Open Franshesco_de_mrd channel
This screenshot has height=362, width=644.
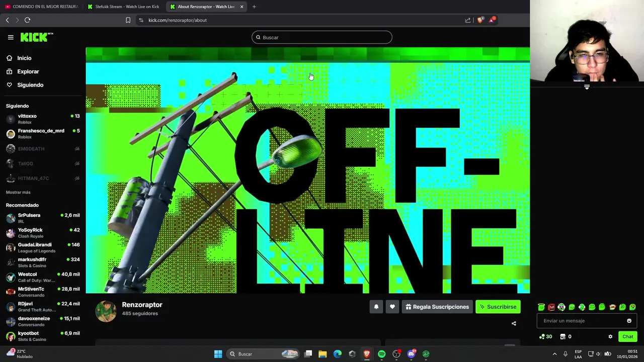pos(43,134)
